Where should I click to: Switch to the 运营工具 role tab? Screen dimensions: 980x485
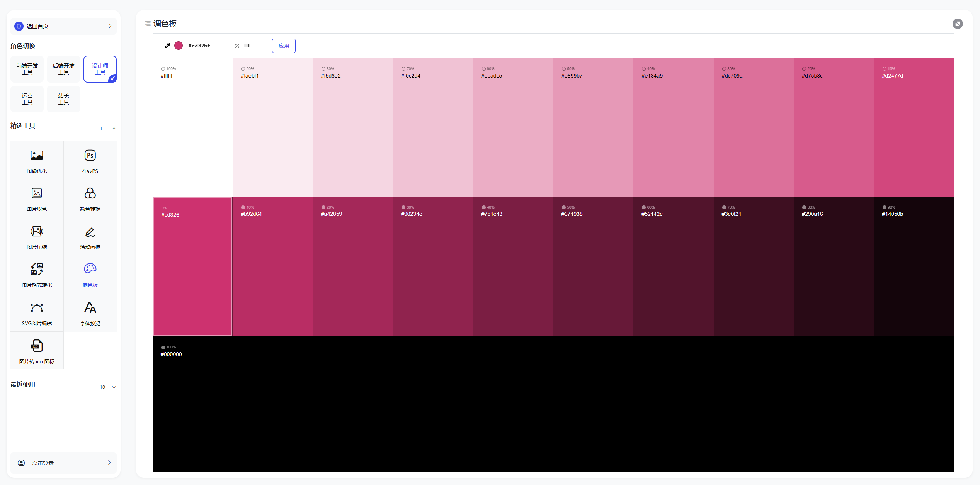[27, 99]
